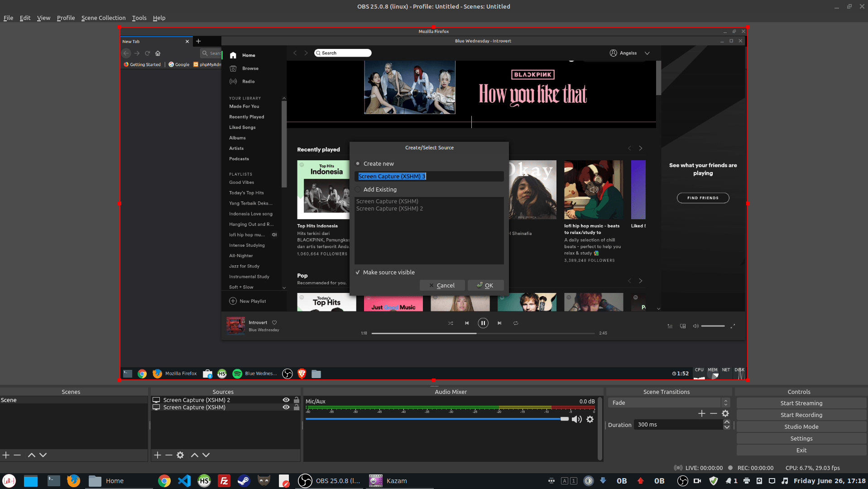Click the new source name text field
This screenshot has width=868, height=489.
coord(429,177)
